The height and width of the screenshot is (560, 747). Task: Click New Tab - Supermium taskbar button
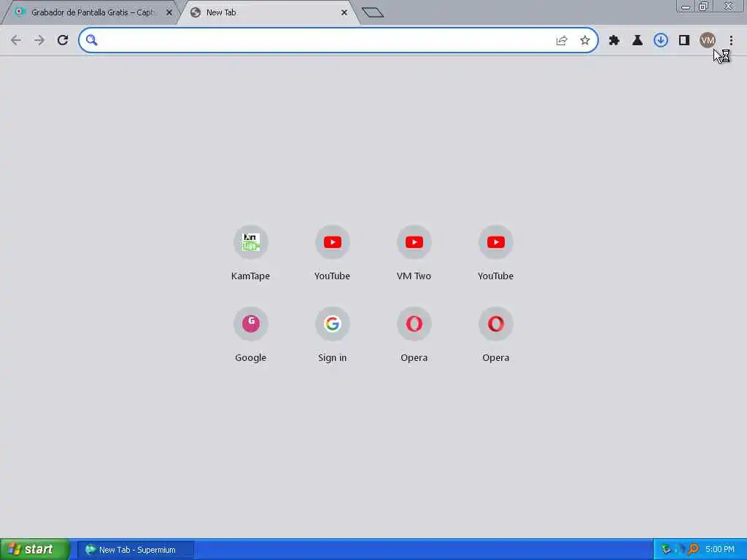point(136,550)
